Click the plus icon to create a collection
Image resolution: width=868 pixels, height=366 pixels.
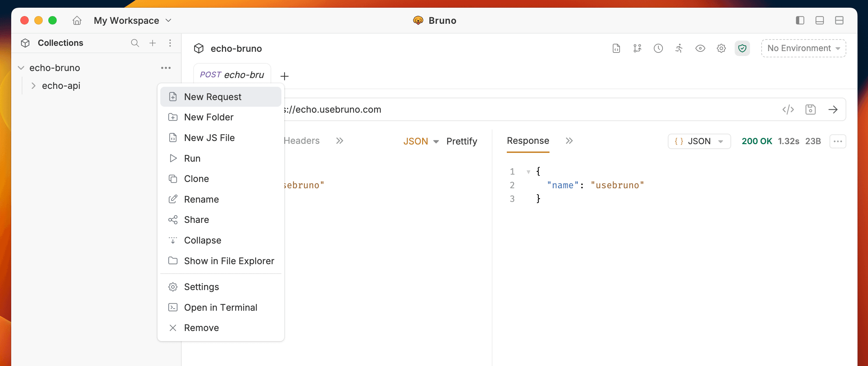click(x=153, y=43)
